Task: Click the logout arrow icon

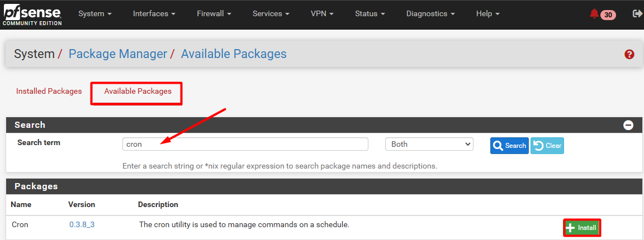Action: [637, 14]
